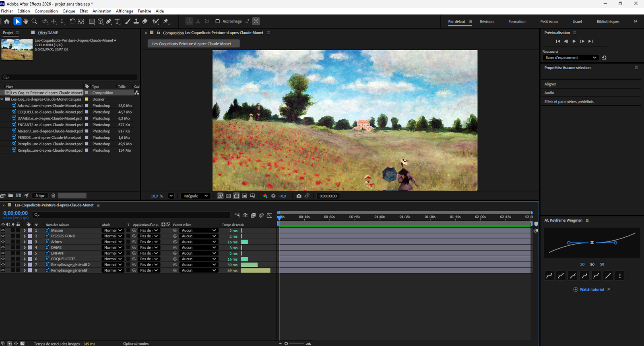The height and width of the screenshot is (346, 644).
Task: Open the graph editor icon in the timeline
Action: [x=270, y=215]
